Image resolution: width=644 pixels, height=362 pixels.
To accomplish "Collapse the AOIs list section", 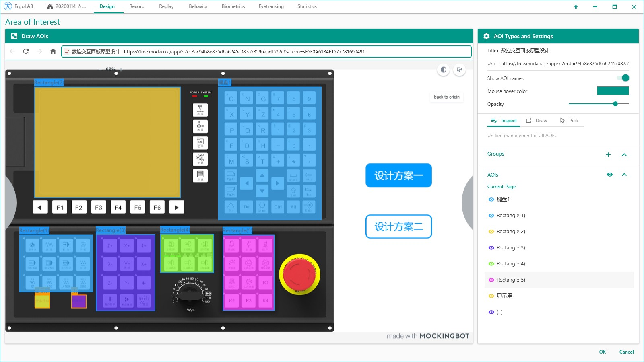I will point(624,175).
